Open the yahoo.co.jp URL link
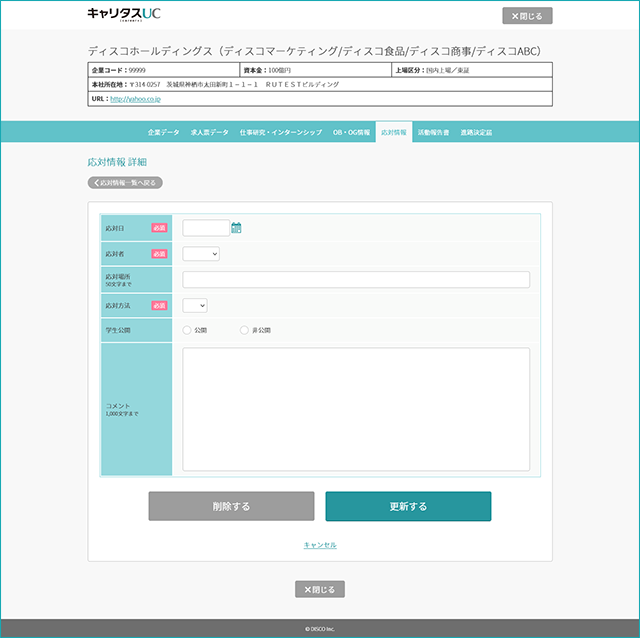 (136, 99)
